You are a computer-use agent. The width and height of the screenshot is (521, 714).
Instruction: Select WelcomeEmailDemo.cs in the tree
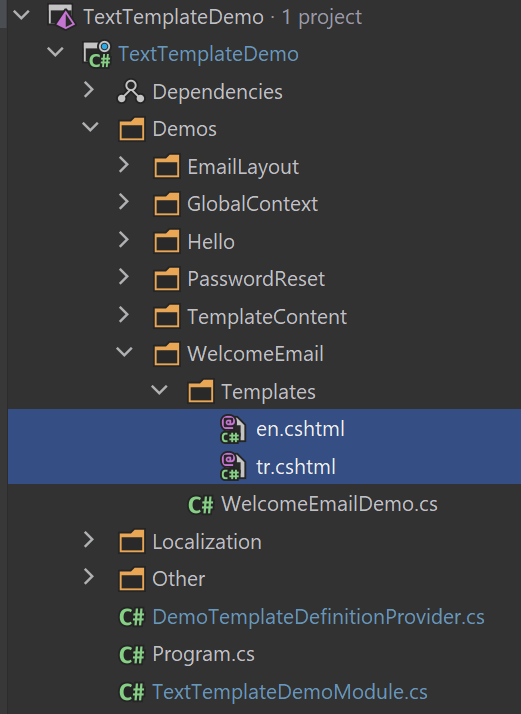[329, 504]
